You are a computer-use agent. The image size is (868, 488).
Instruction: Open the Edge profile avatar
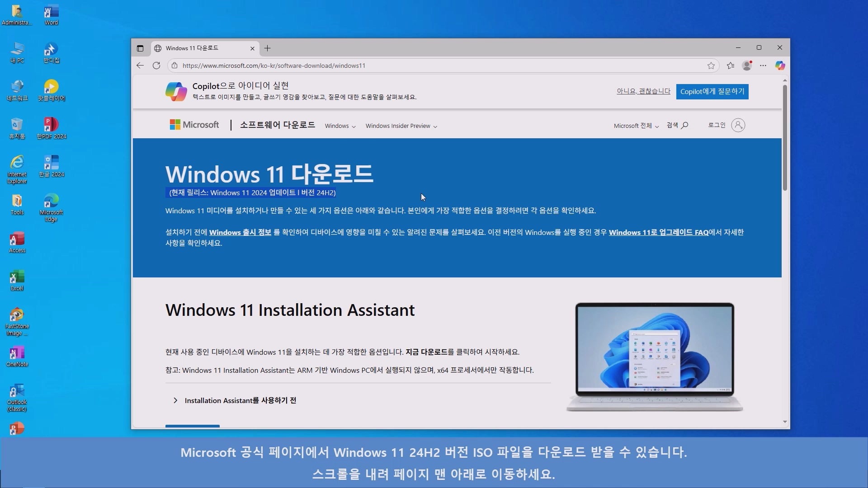click(x=747, y=66)
